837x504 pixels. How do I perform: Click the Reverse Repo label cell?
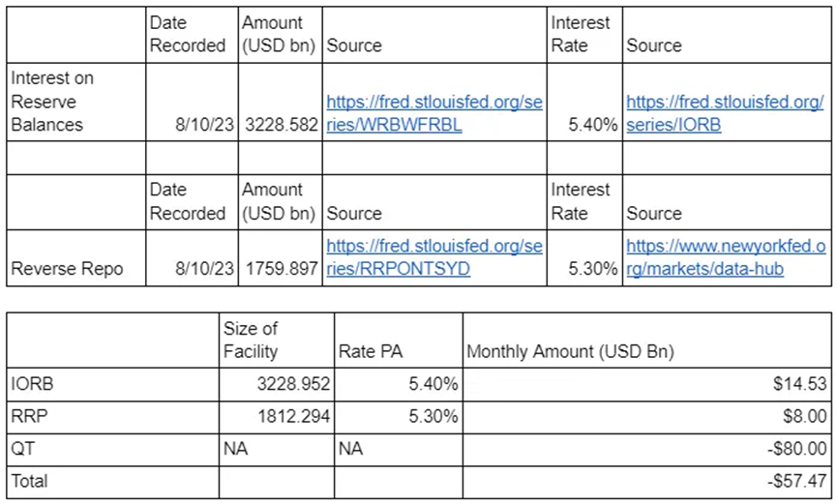76,258
